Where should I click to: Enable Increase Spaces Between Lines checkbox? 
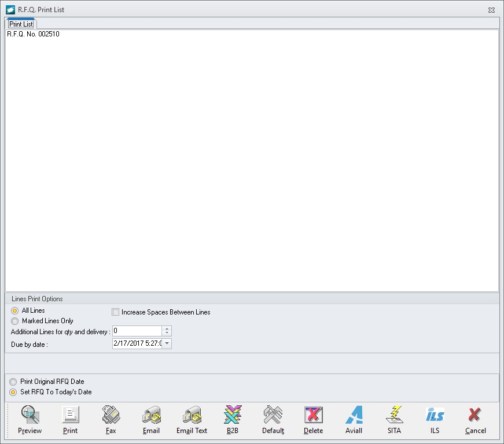tap(116, 312)
